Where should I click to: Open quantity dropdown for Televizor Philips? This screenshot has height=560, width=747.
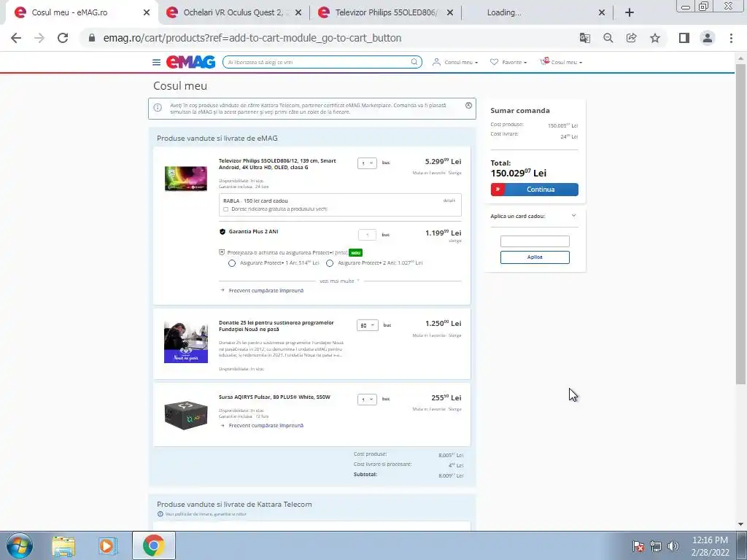pos(367,163)
